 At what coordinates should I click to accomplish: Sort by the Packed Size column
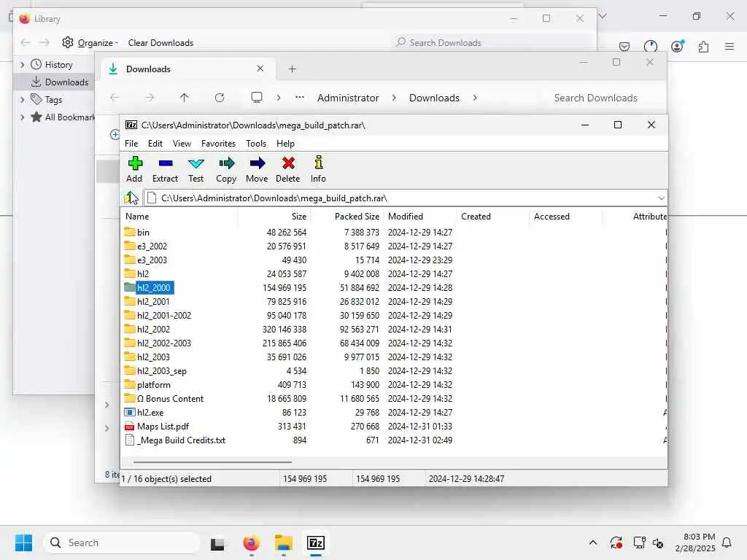click(347, 216)
